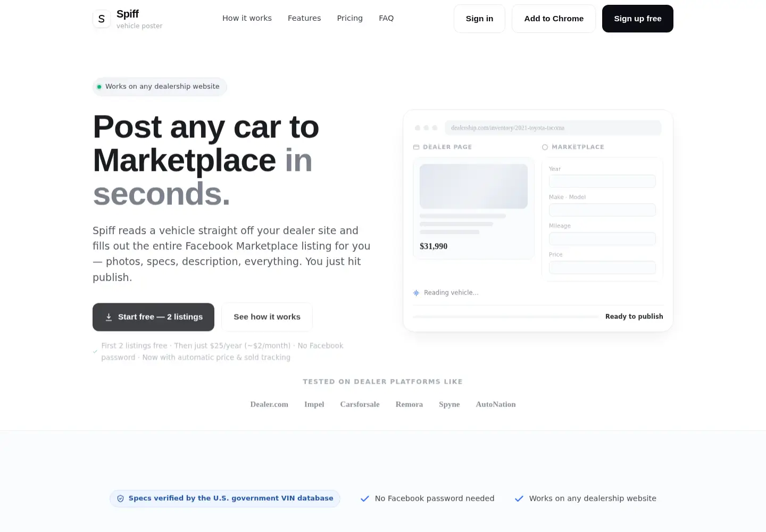Click the Reading vehicle... status text
Image resolution: width=766 pixels, height=532 pixels.
pyautogui.click(x=451, y=293)
